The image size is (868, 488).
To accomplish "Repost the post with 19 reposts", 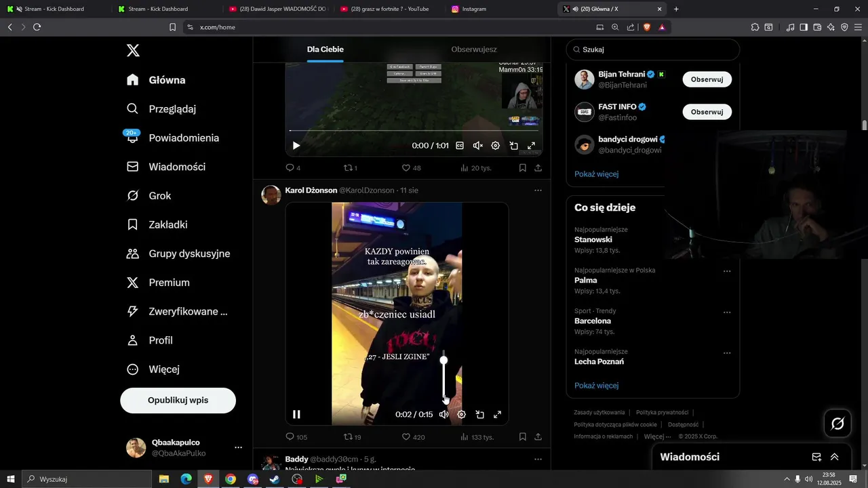I will pyautogui.click(x=353, y=437).
